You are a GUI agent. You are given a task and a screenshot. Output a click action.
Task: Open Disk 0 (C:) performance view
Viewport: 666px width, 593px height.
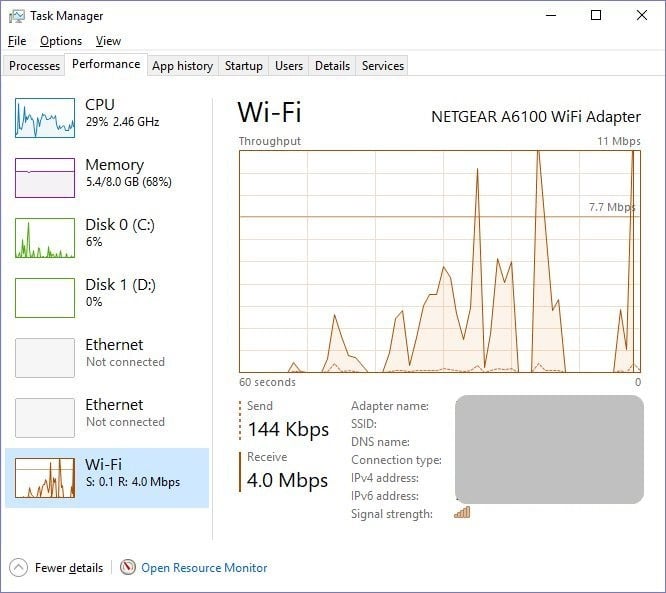(108, 233)
